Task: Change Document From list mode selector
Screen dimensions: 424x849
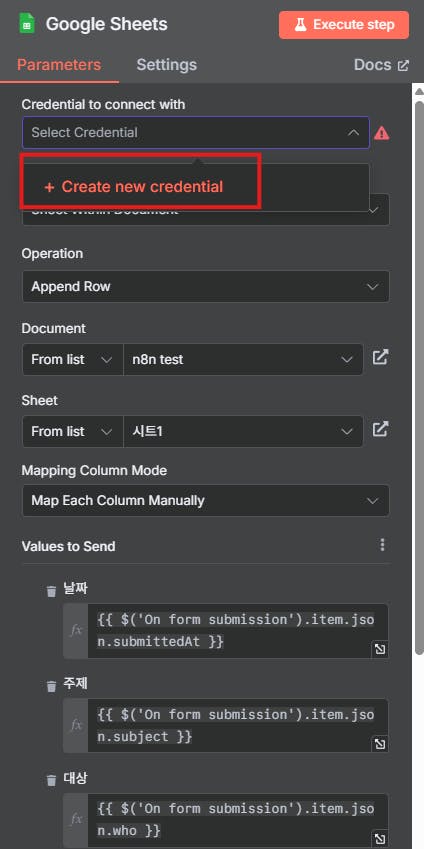Action: 73,359
